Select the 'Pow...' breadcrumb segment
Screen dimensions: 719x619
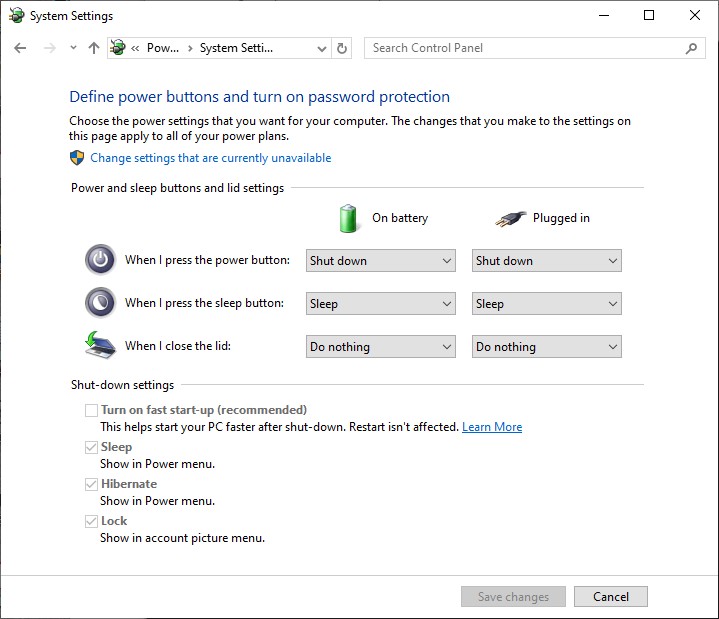point(163,48)
